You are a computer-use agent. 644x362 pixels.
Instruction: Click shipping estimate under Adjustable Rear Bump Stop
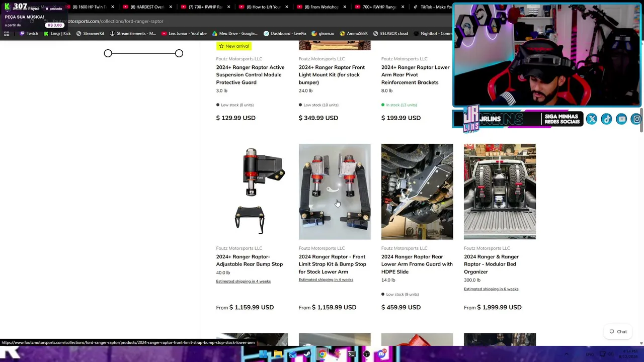(244, 282)
